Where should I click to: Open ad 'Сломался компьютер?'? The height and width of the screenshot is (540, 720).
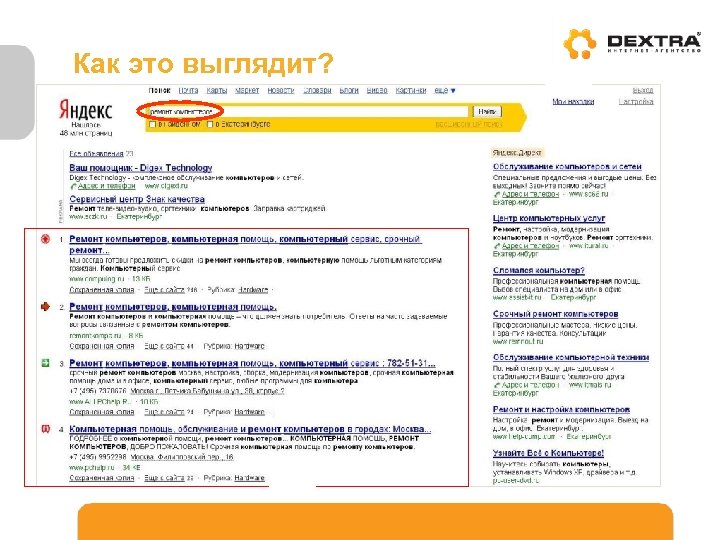539,270
